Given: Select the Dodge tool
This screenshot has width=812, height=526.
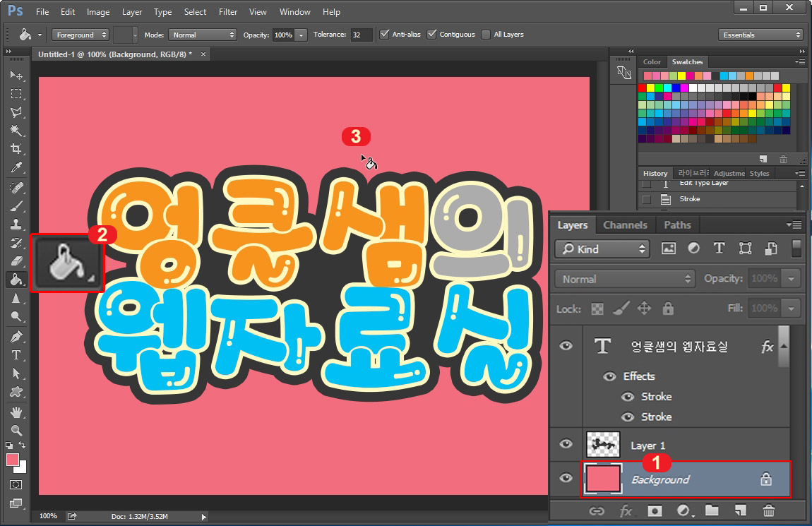Looking at the screenshot, I should click(16, 316).
